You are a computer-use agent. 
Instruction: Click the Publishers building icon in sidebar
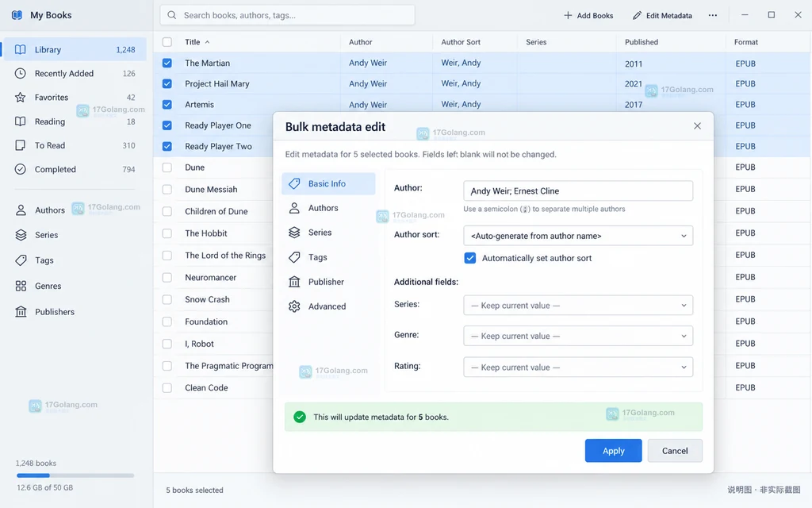pos(21,312)
